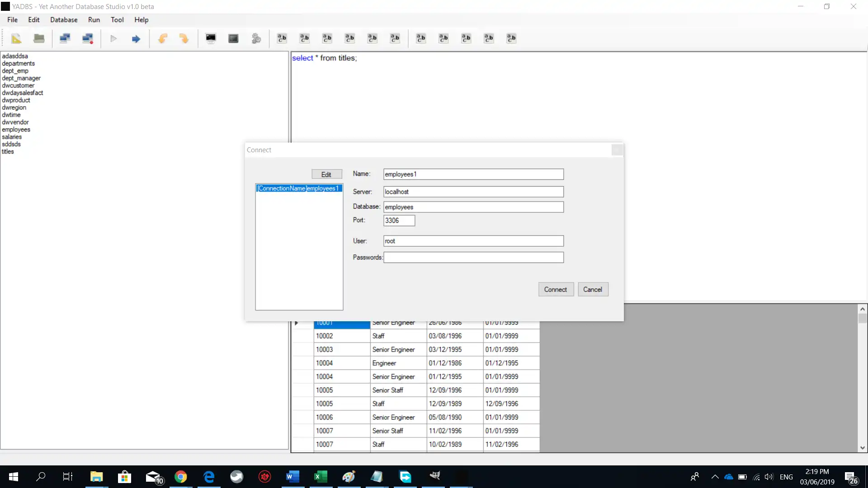Click the disconnect database icon with red dot
This screenshot has height=488, width=868.
[88, 38]
